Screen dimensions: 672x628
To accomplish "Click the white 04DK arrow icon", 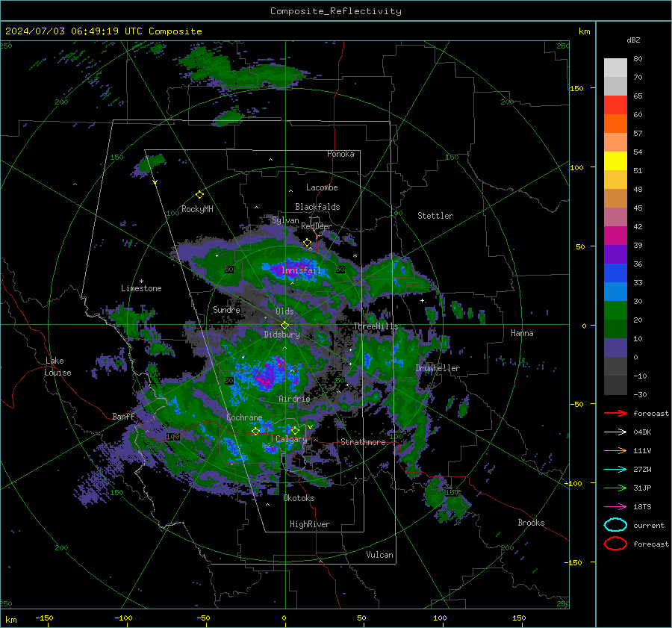I will click(615, 432).
